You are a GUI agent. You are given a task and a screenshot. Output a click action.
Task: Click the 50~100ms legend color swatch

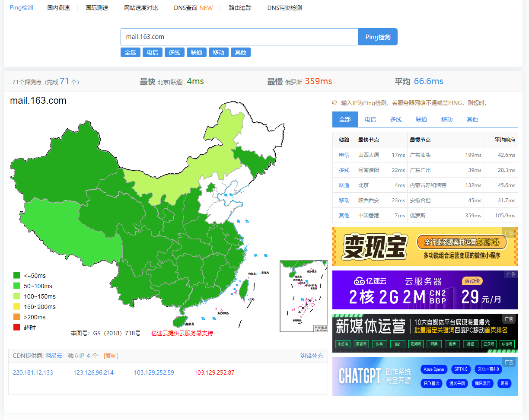coord(17,286)
